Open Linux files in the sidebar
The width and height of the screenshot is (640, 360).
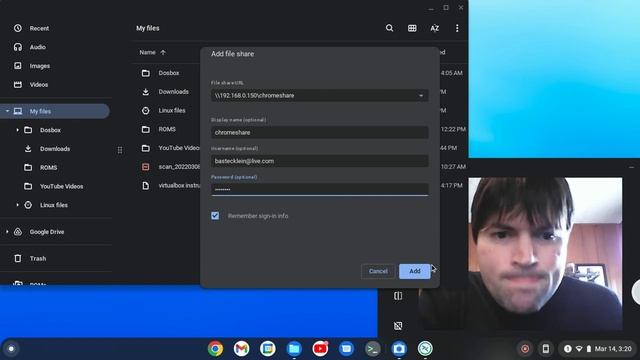pyautogui.click(x=53, y=205)
